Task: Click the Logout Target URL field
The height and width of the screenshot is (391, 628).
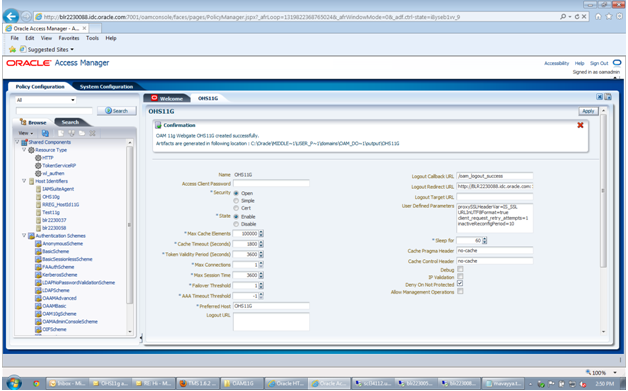Action: (x=495, y=197)
